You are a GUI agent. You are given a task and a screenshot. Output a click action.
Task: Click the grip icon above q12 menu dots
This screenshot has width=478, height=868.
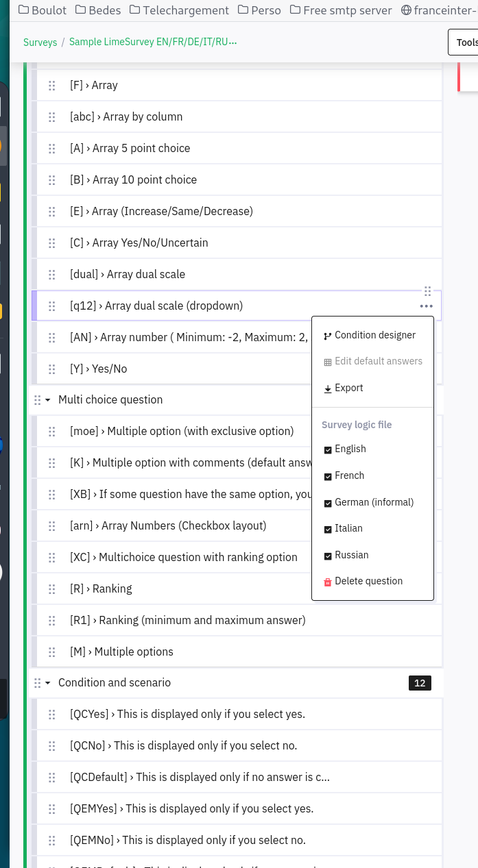click(427, 291)
